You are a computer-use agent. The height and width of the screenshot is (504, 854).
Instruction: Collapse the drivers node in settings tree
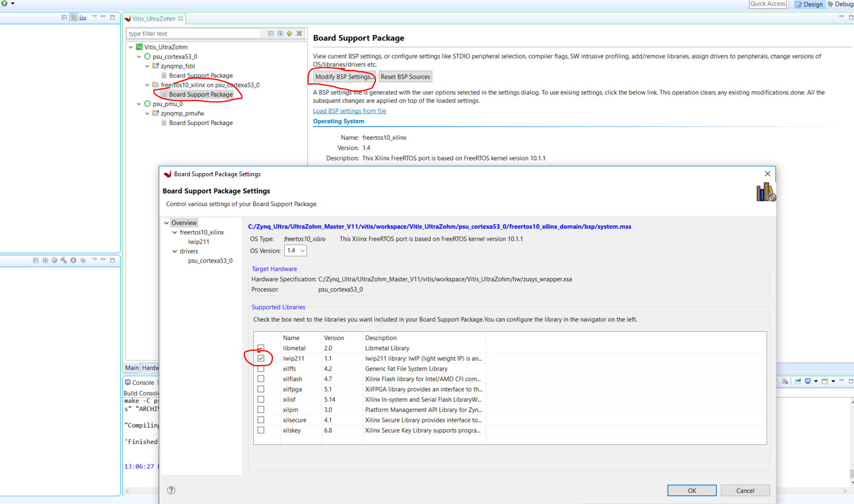tap(175, 251)
